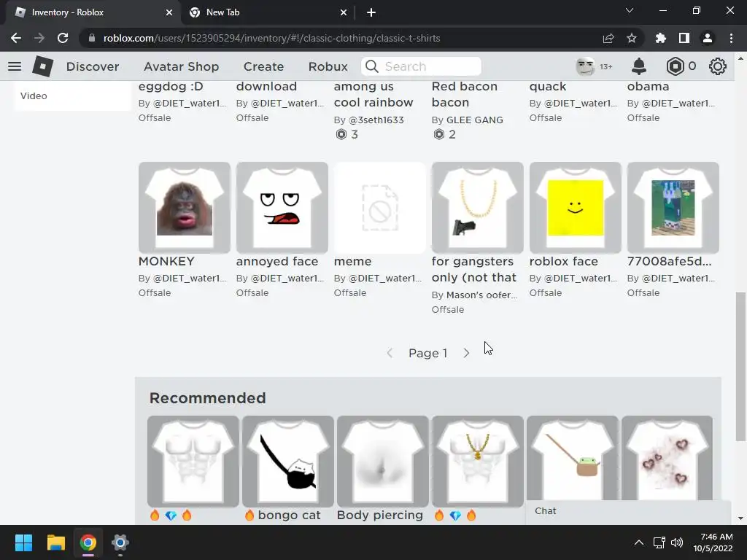Open a new browser tab with plus
The width and height of the screenshot is (747, 560).
tap(371, 12)
